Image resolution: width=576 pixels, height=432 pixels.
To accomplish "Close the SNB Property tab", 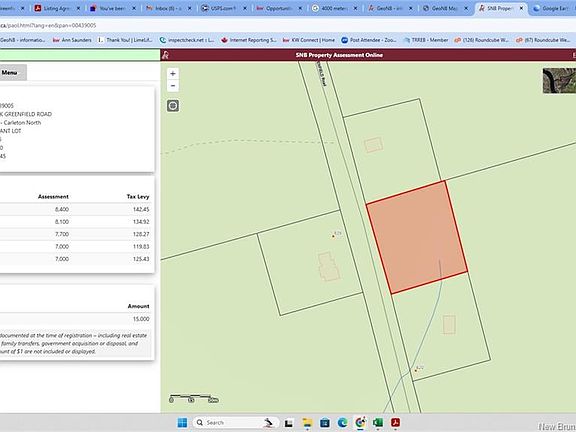I will (x=521, y=8).
